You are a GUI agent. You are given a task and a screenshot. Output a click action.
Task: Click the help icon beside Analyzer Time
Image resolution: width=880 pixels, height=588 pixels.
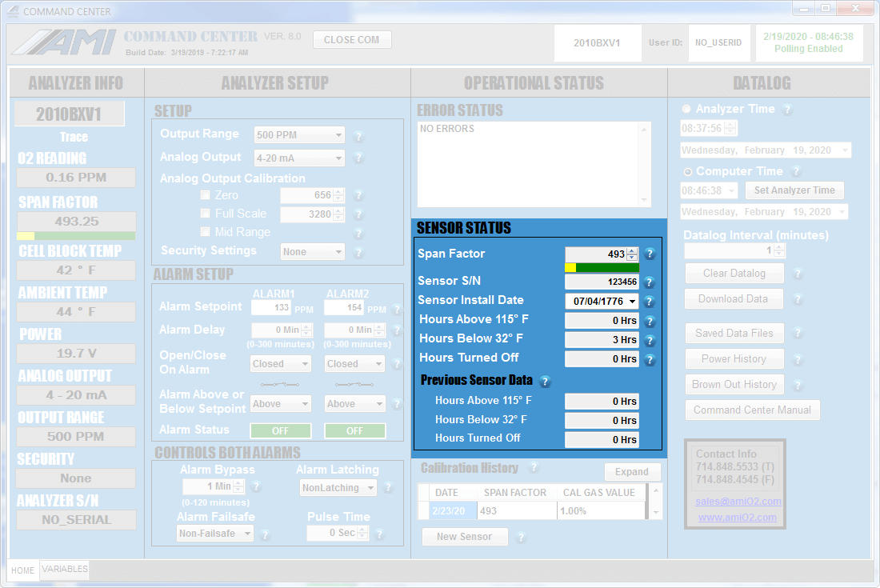(x=787, y=110)
